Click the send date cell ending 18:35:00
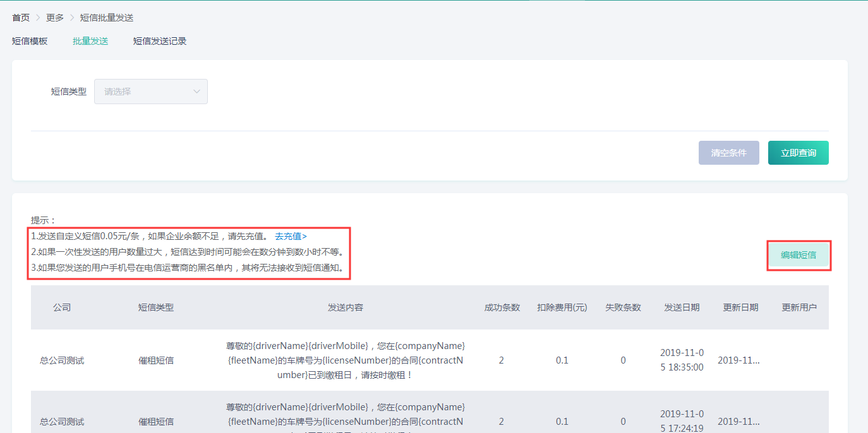This screenshot has width=868, height=433. 682,360
